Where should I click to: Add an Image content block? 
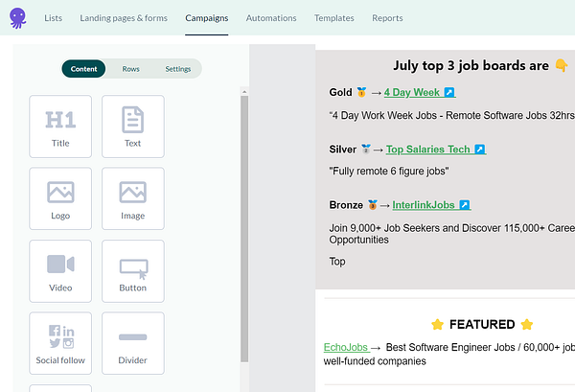(x=133, y=198)
